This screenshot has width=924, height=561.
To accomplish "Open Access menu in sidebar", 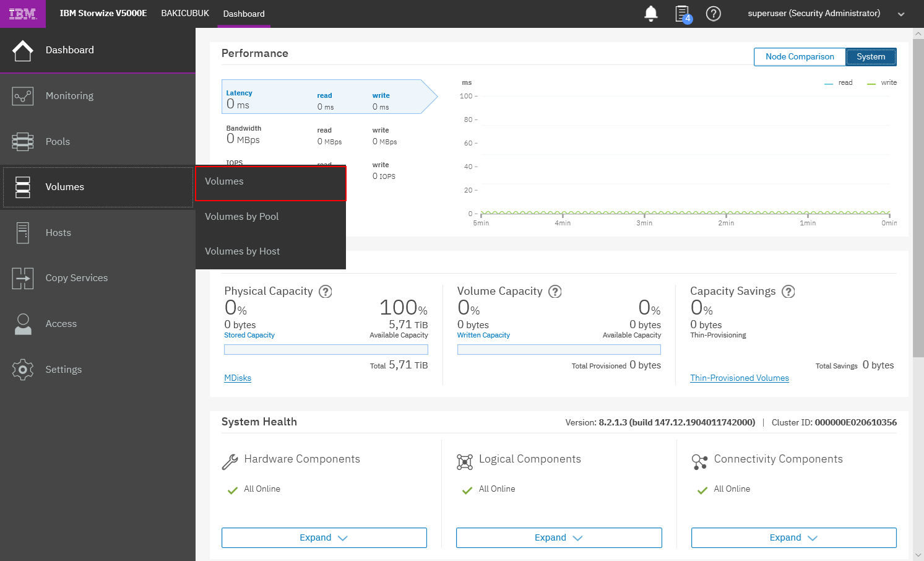I will [x=98, y=324].
